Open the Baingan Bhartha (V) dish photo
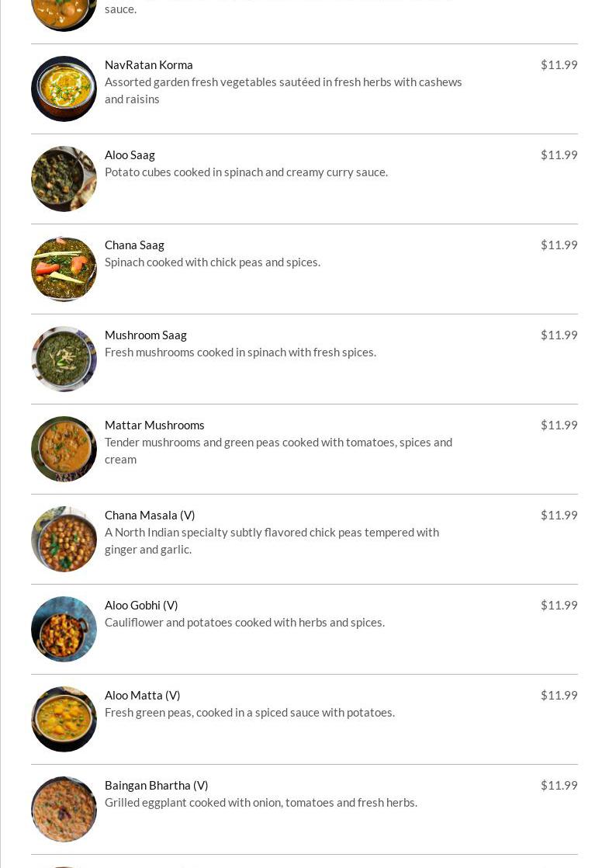This screenshot has width=609, height=868. point(64,809)
